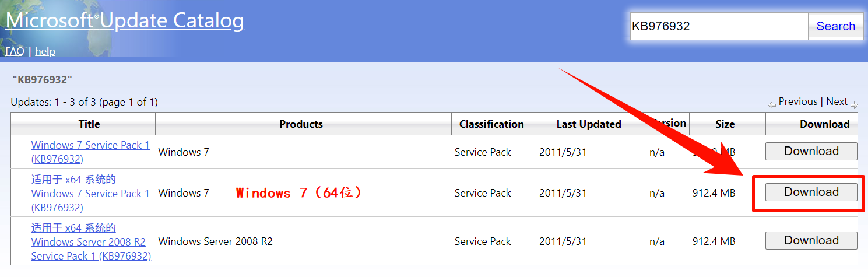
Task: Download the Windows Server 2008 R2 update
Action: pyautogui.click(x=811, y=240)
